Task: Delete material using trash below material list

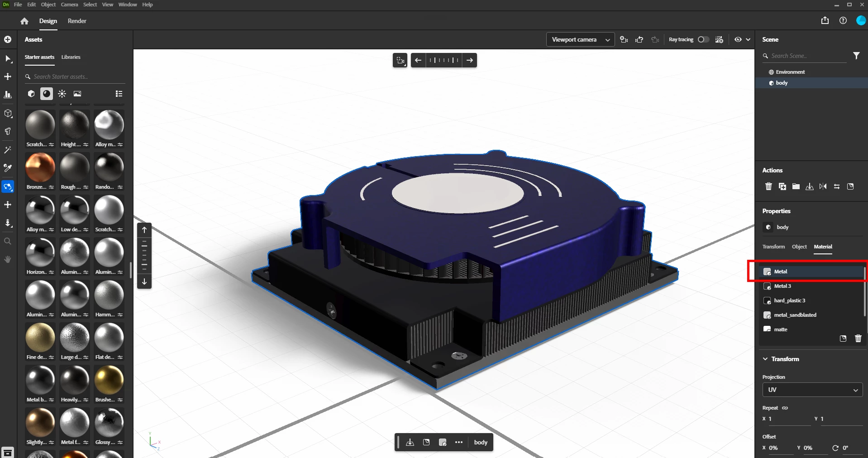Action: point(858,339)
